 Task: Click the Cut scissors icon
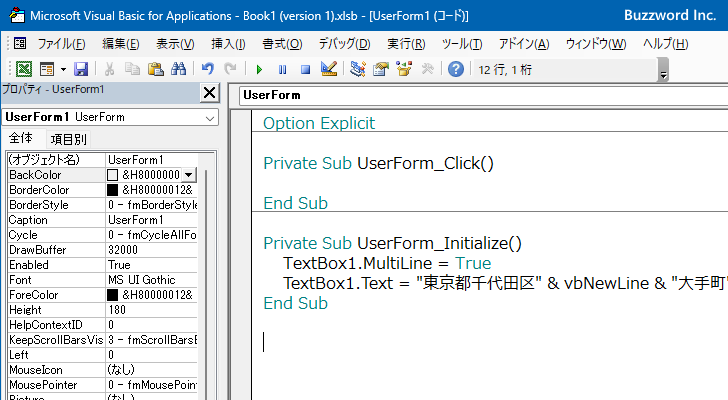(x=110, y=69)
